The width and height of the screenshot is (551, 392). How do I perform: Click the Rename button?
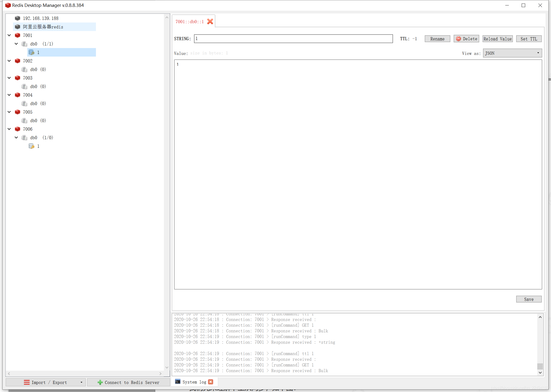click(x=437, y=39)
